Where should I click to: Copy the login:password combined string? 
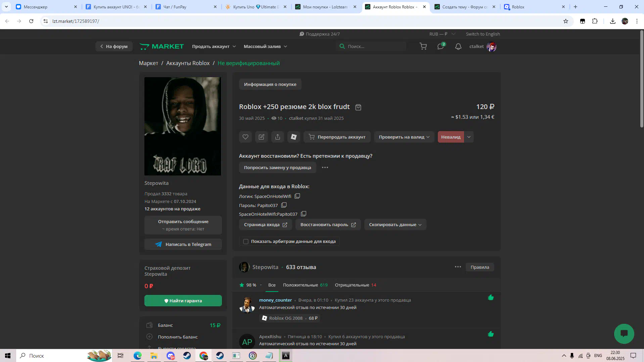[304, 214]
